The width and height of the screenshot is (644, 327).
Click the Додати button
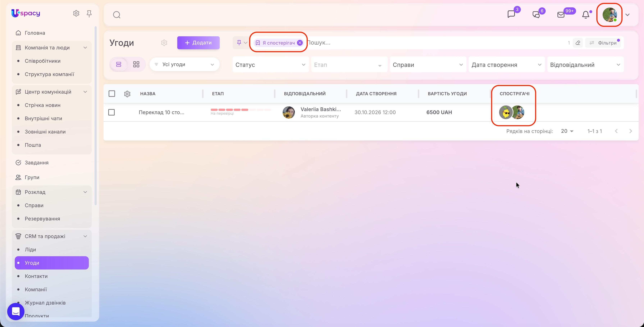pos(198,43)
